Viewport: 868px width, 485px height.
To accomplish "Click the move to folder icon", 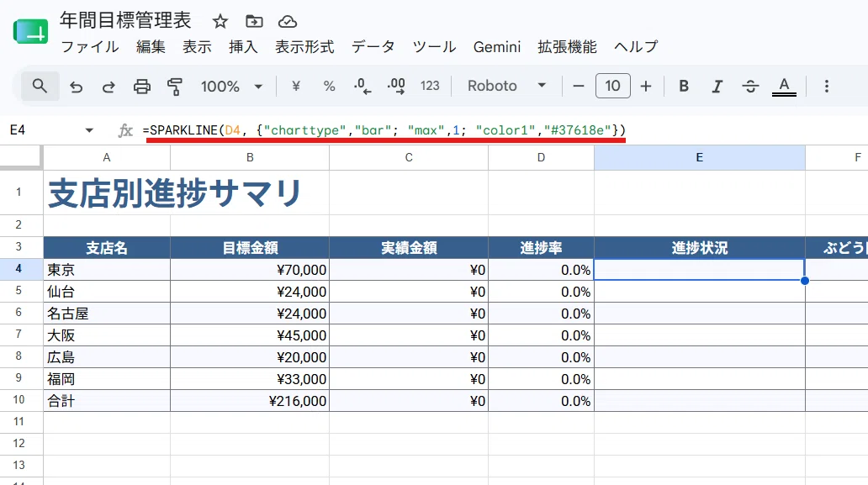I will (254, 22).
